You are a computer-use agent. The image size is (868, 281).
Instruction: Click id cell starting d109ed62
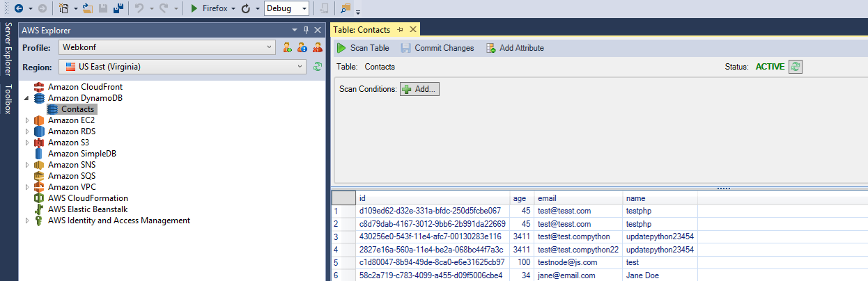tap(433, 211)
